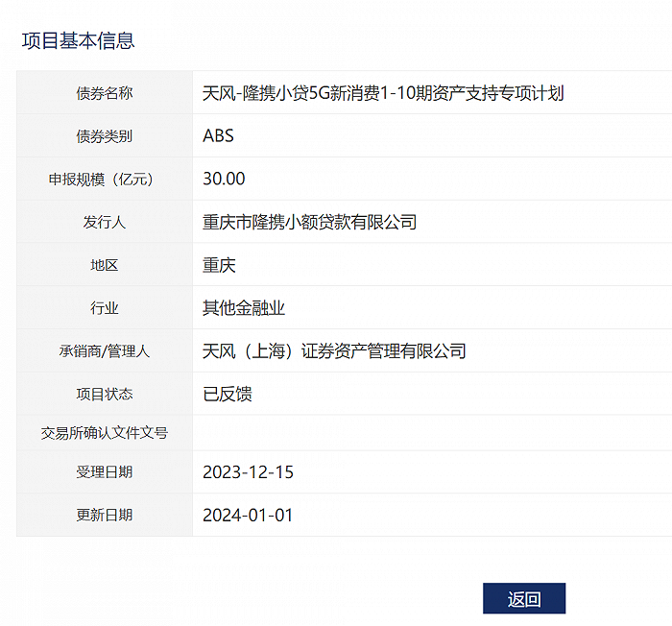
Task: Select manager 天风（上海）证券资产管理有限公司
Action: click(x=334, y=350)
